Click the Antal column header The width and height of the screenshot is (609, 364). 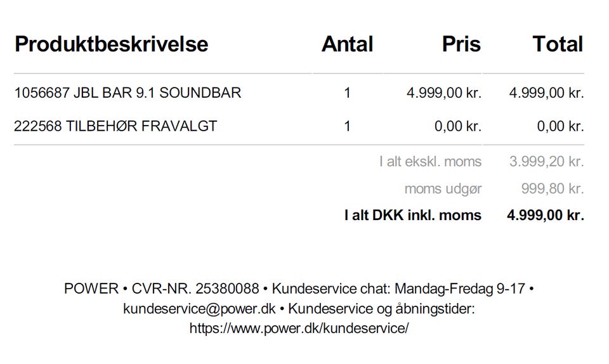(347, 44)
